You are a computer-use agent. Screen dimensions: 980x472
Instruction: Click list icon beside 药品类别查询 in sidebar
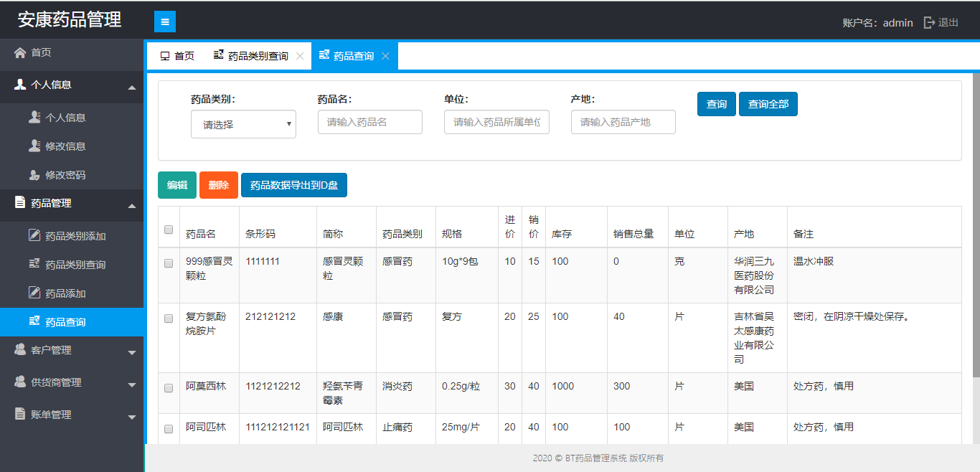coord(34,264)
